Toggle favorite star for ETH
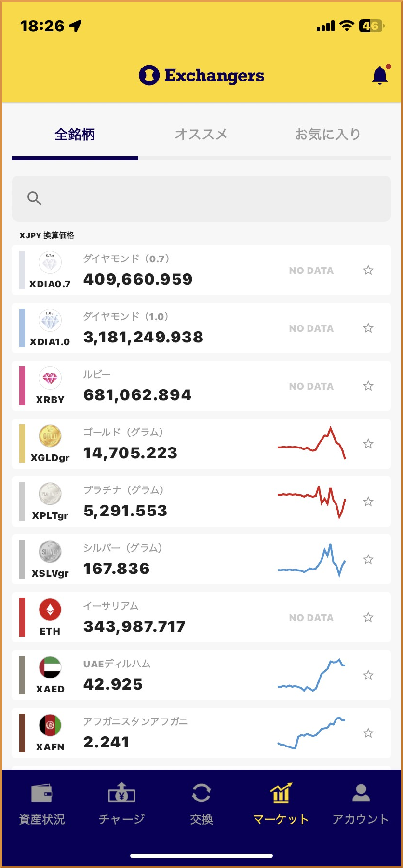 click(368, 617)
